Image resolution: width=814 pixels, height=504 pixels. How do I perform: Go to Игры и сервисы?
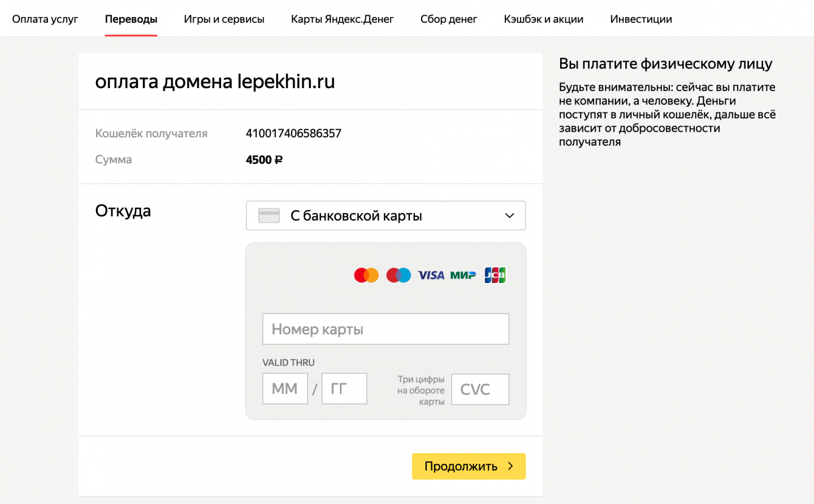224,19
